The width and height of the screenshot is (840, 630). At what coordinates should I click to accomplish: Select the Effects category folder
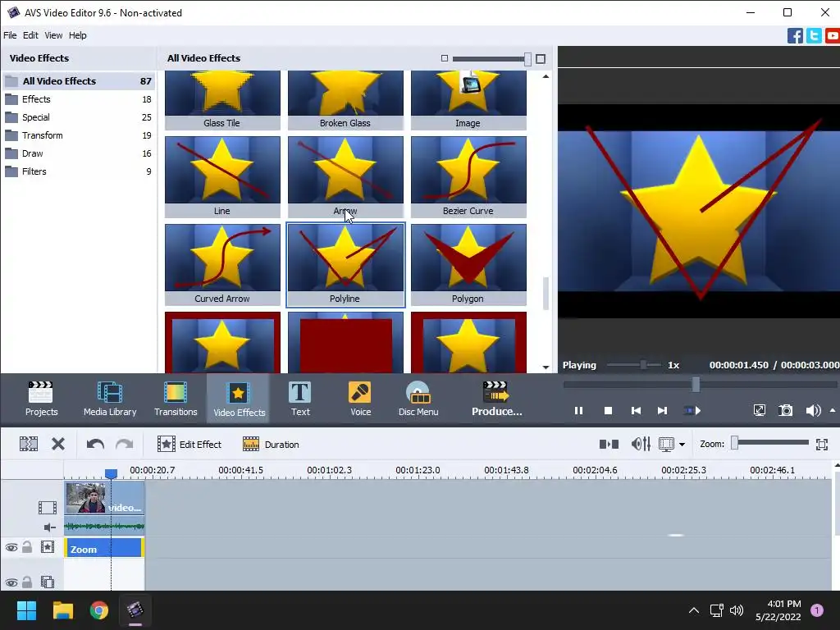(x=79, y=99)
